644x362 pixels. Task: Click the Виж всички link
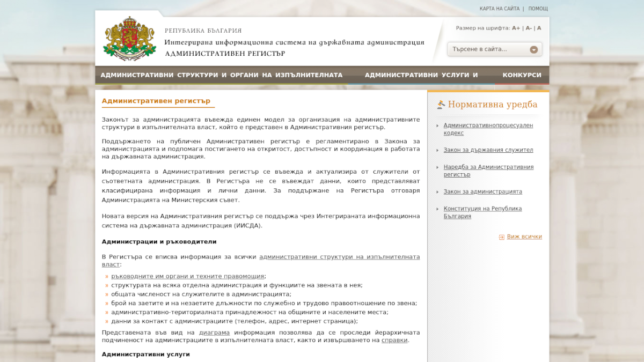(x=523, y=237)
